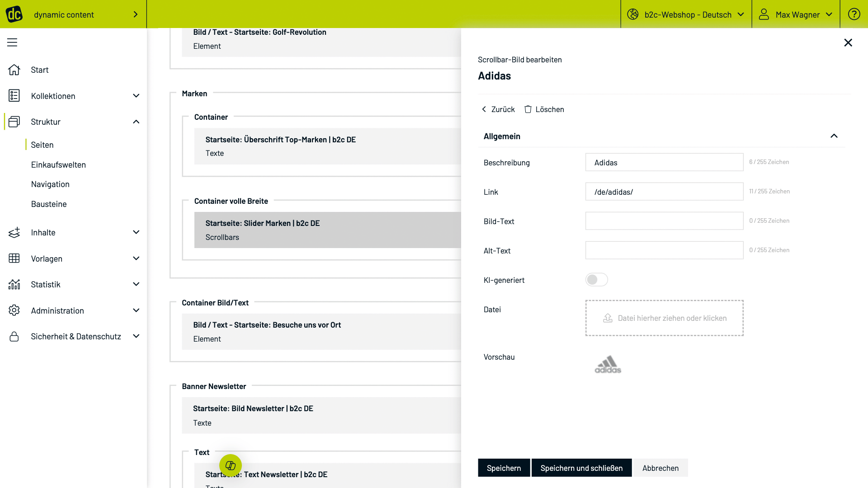Screen dimensions: 868x488
Task: Click the Speichern button
Action: [504, 468]
